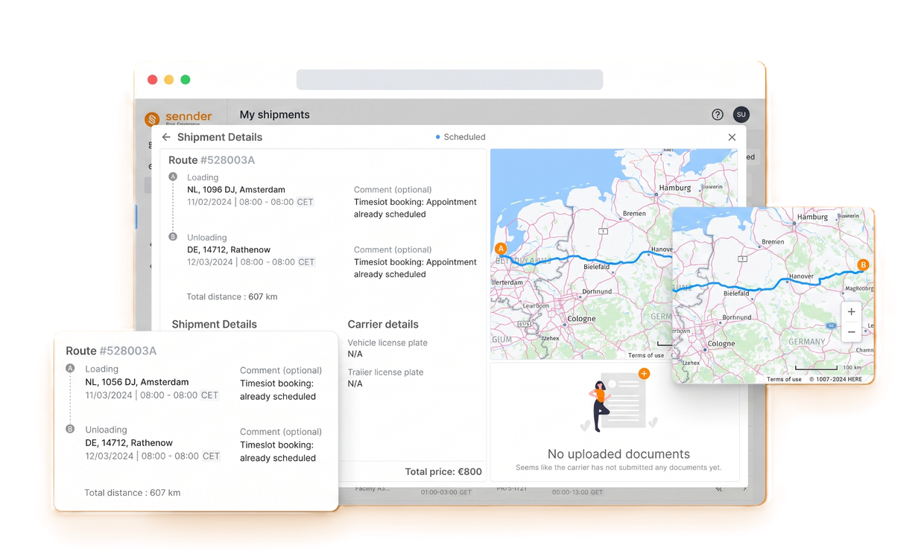Click the GERMANY label on the zoomed map
This screenshot has width=924, height=560.
tap(807, 342)
